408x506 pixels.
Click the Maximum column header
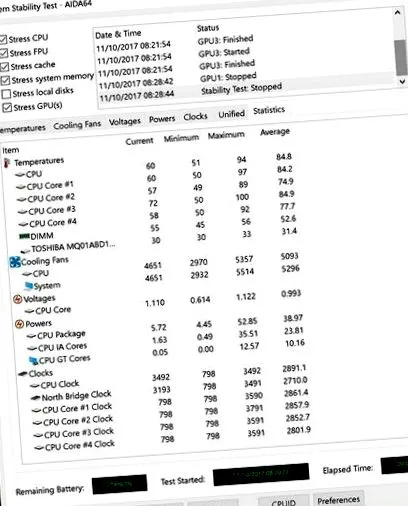point(226,135)
